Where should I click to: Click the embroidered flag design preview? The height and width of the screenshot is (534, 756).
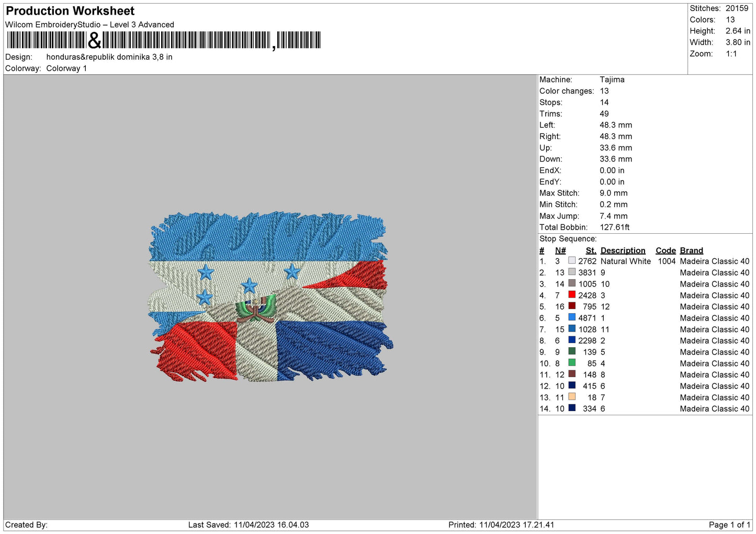pos(270,297)
